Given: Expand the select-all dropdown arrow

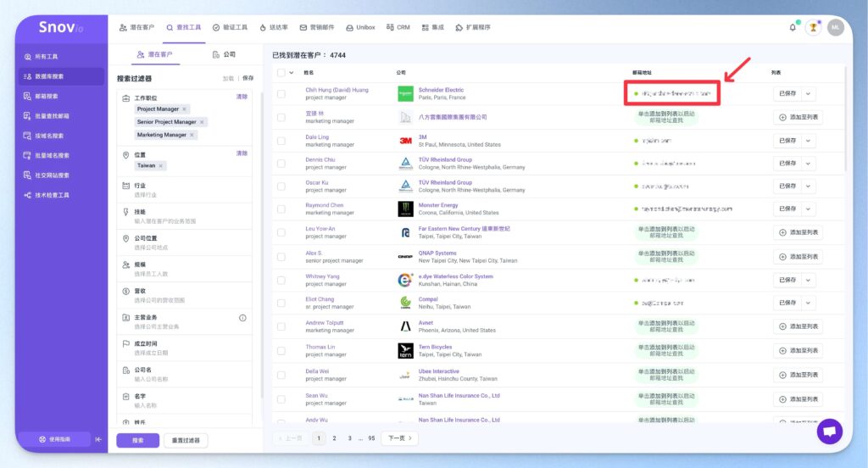Looking at the screenshot, I should [x=292, y=73].
